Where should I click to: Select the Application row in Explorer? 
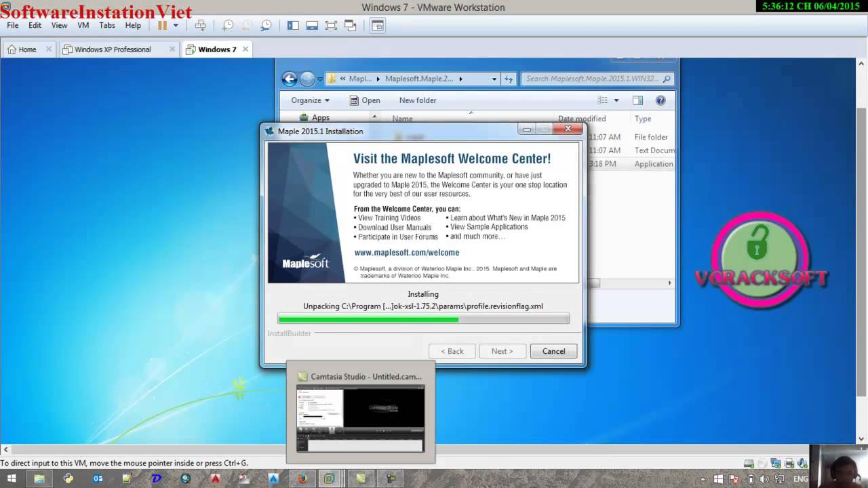(631, 164)
